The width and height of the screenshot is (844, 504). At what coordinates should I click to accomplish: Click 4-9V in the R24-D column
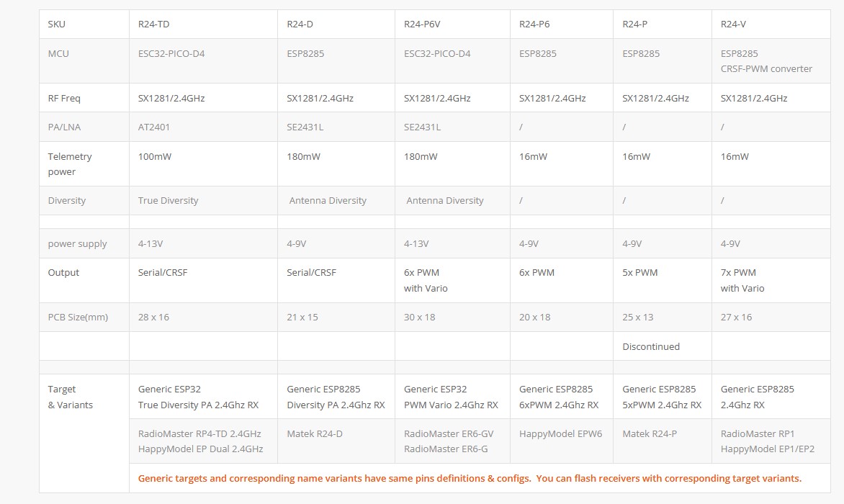point(297,243)
